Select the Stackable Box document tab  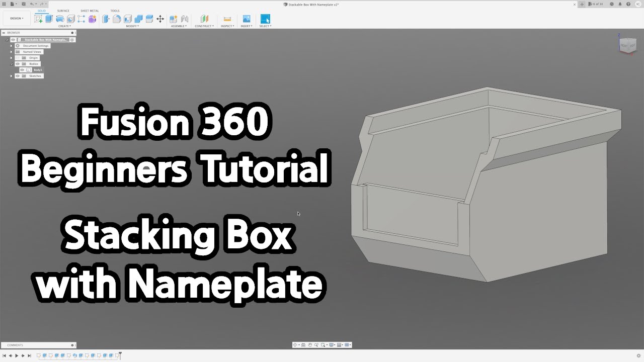pos(311,4)
